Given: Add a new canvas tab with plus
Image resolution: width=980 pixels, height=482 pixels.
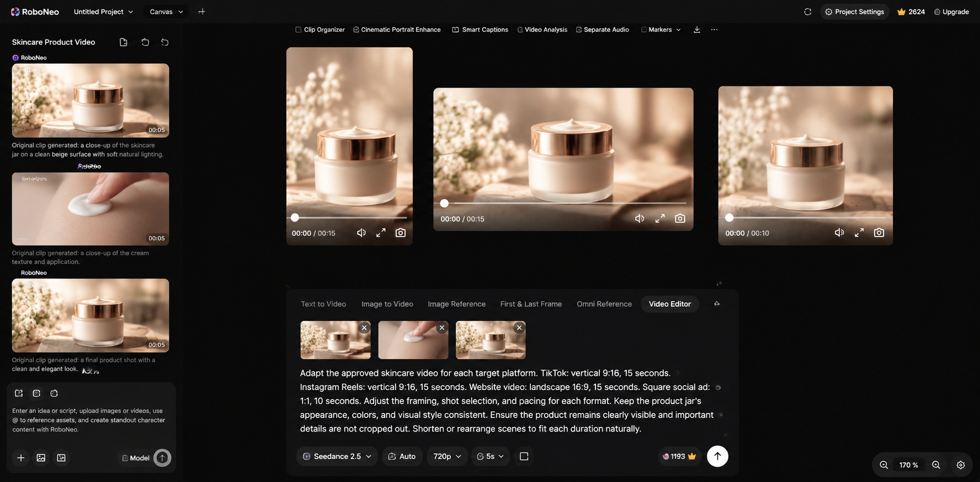Looking at the screenshot, I should click(202, 12).
